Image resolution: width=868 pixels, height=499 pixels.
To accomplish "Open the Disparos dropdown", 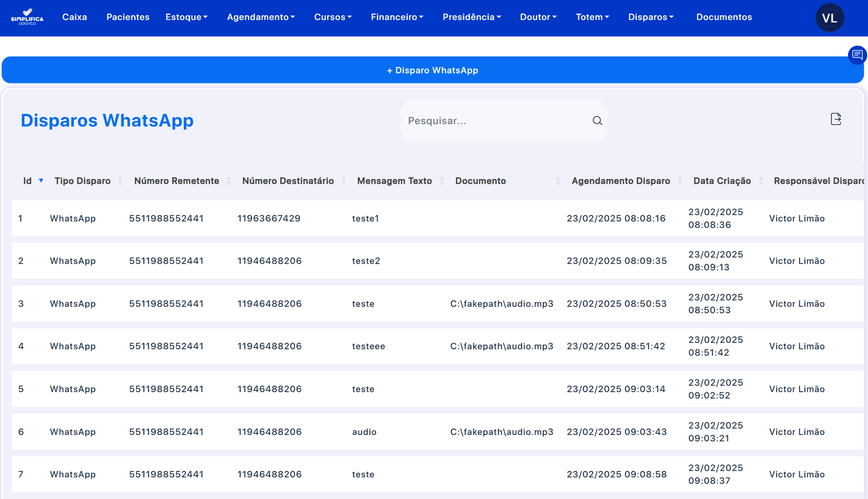I will pos(651,17).
